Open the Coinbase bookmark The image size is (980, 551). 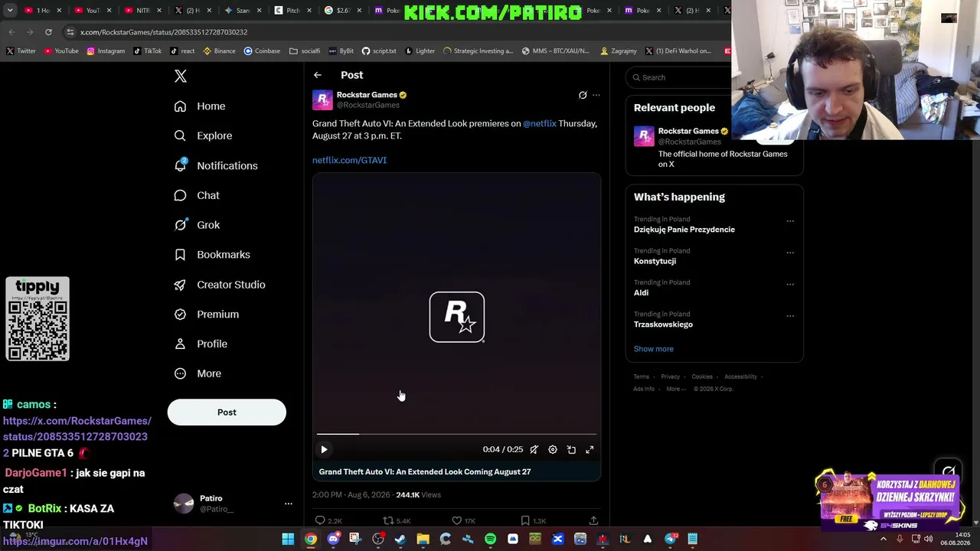pos(262,51)
